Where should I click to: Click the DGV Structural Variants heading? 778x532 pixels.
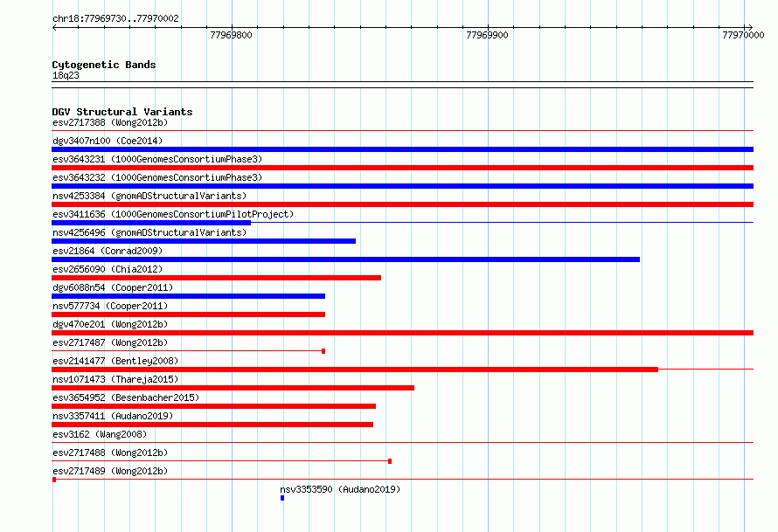[x=122, y=112]
